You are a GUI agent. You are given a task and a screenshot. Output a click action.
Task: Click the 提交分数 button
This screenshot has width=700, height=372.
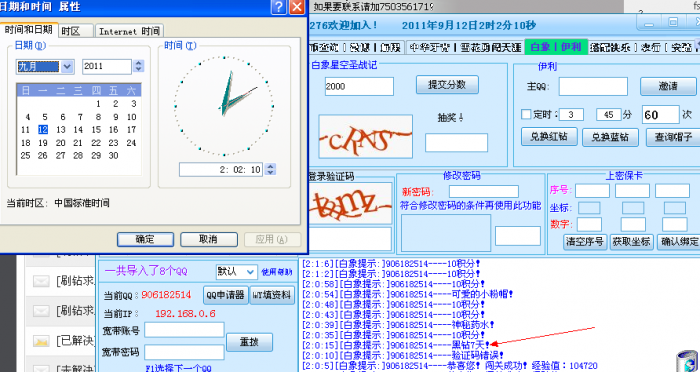447,84
